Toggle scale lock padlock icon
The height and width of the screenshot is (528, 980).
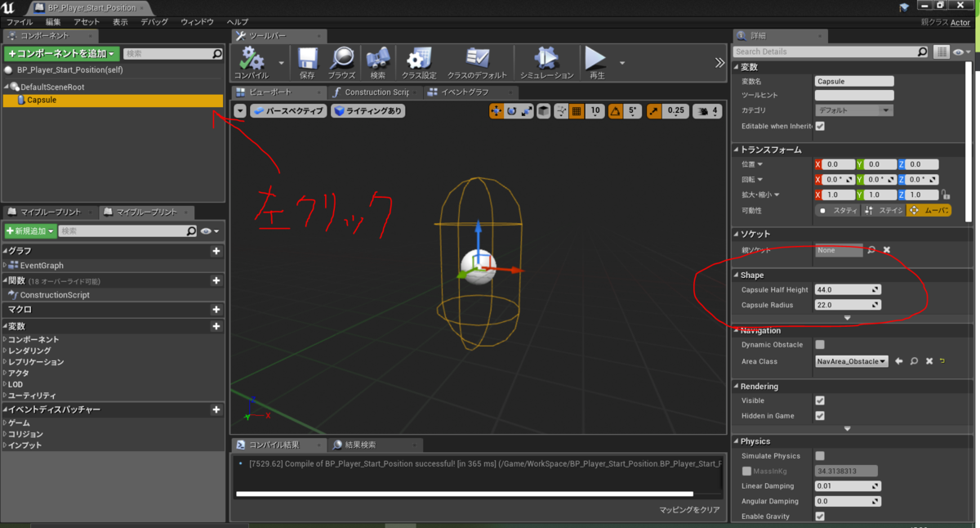[946, 195]
